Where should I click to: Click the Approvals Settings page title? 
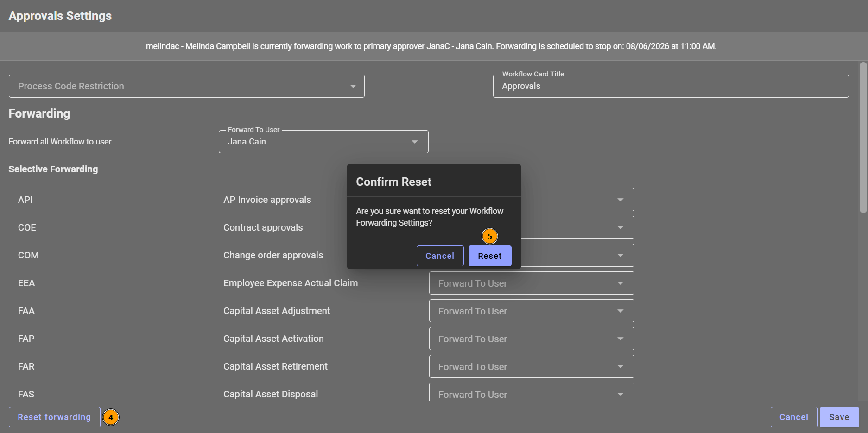60,16
